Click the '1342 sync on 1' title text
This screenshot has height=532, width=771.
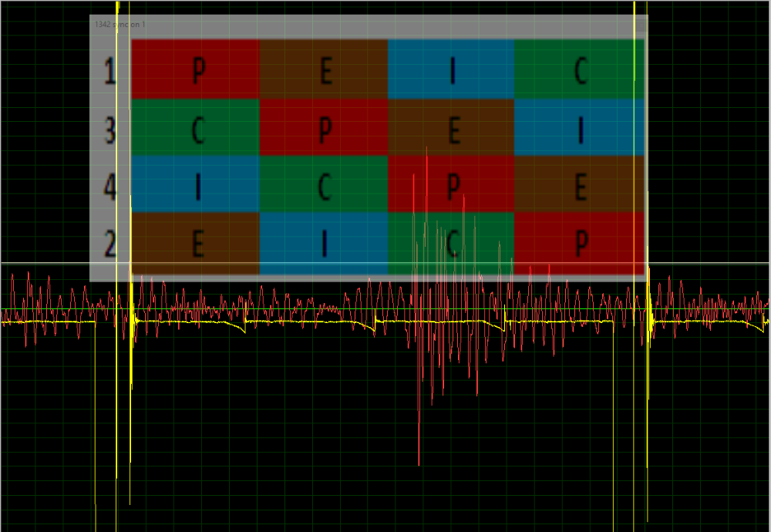(120, 25)
